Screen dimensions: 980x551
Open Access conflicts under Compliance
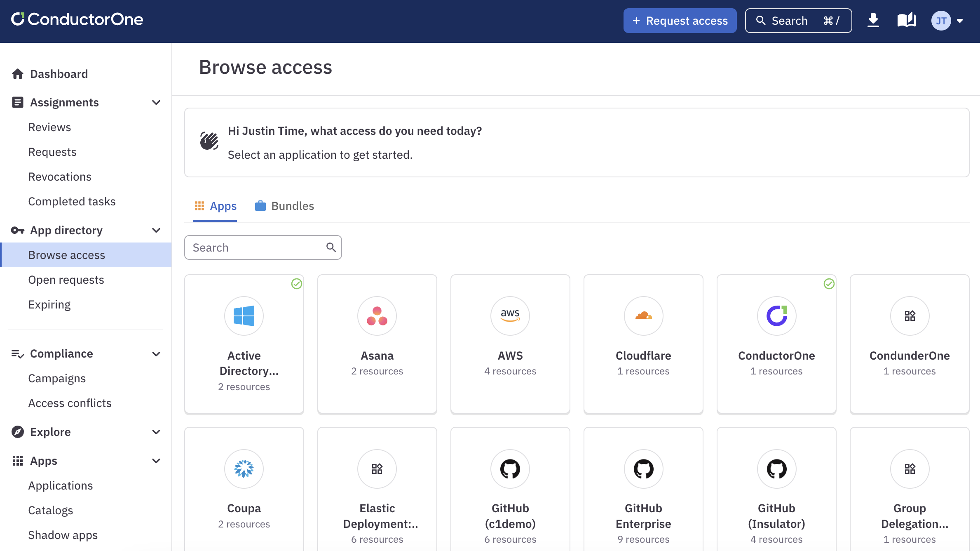tap(69, 403)
